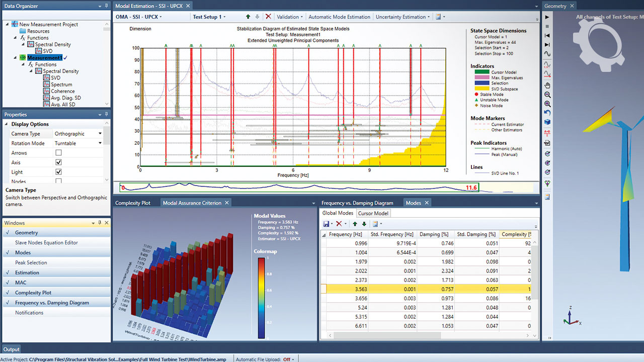The image size is (644, 362).
Task: Click the Automatic Mode Estimation button
Action: tap(340, 17)
